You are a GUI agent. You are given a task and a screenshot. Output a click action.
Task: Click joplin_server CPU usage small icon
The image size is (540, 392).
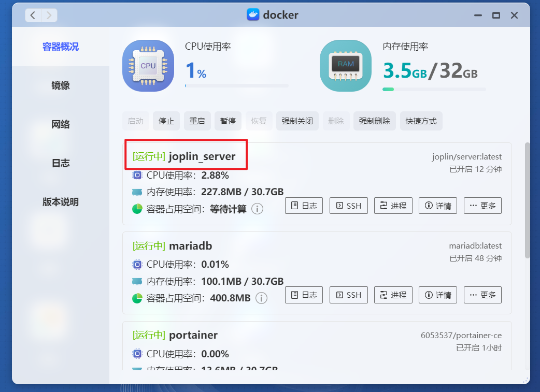click(x=137, y=175)
